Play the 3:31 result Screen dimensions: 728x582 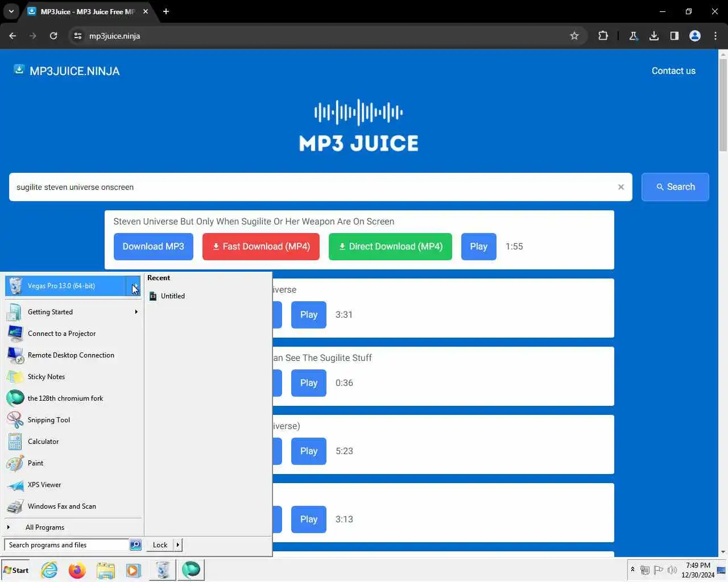tap(309, 315)
